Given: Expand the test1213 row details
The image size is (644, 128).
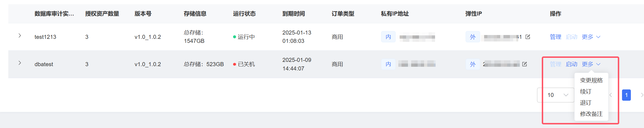Looking at the screenshot, I should (20, 35).
